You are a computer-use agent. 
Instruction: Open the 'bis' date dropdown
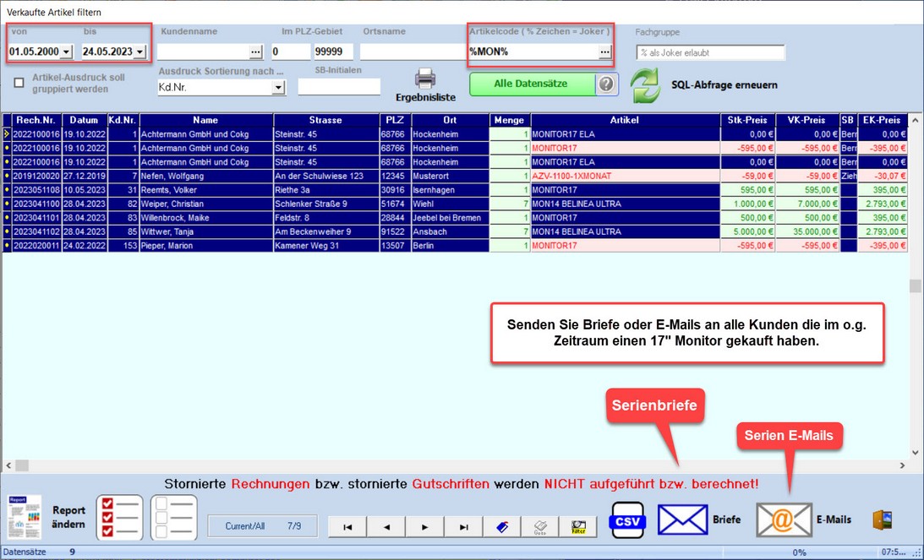pos(139,52)
